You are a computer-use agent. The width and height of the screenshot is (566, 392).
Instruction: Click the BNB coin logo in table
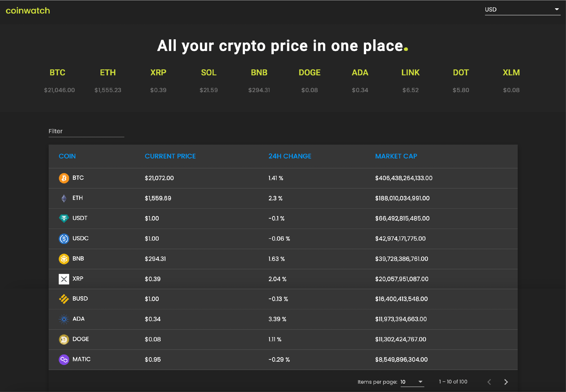pos(64,259)
